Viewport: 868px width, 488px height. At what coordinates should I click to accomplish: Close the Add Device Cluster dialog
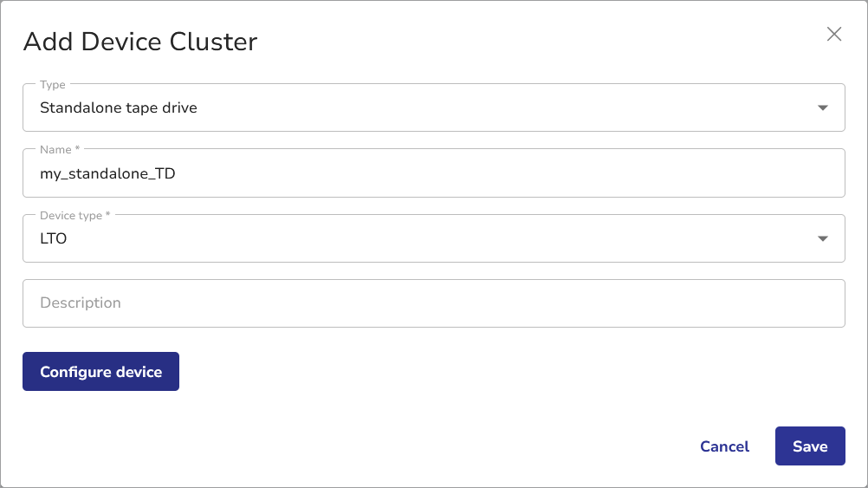coord(834,34)
